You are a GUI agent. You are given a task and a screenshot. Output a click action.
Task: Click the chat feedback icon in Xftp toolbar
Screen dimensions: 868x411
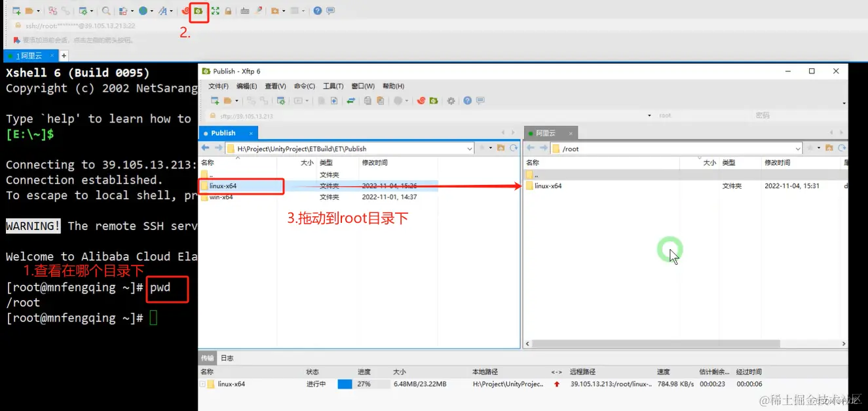480,101
